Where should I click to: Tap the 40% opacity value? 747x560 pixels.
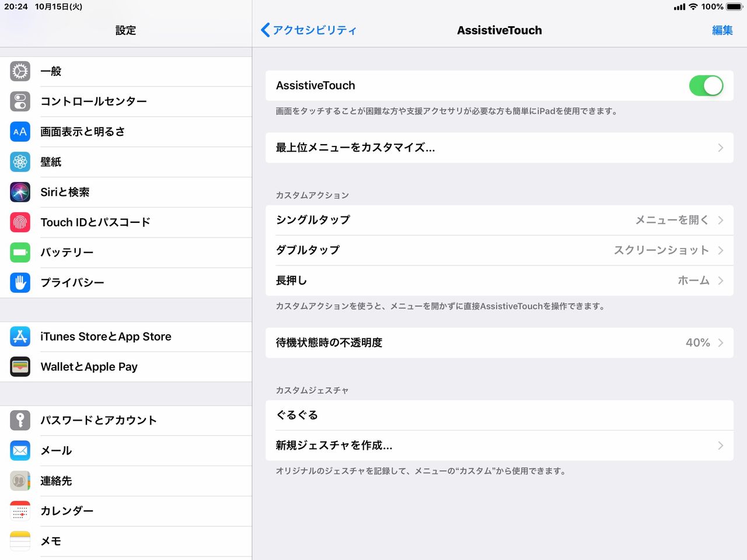pyautogui.click(x=698, y=342)
